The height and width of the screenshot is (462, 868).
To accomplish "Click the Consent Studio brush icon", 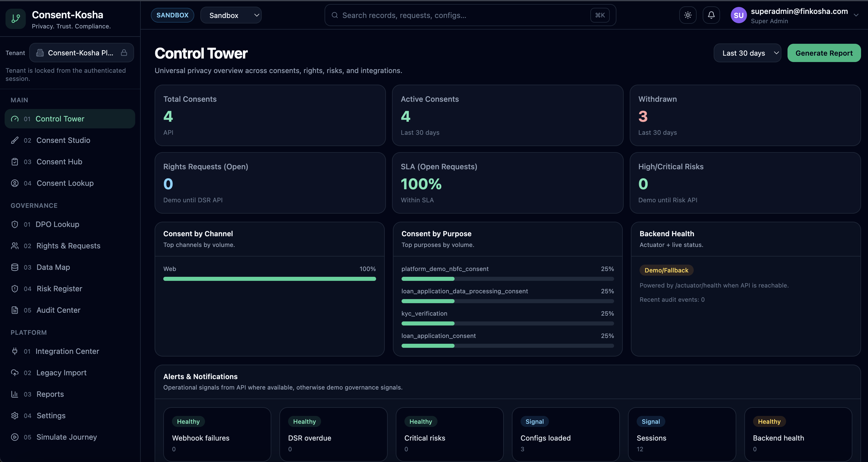I will [15, 140].
